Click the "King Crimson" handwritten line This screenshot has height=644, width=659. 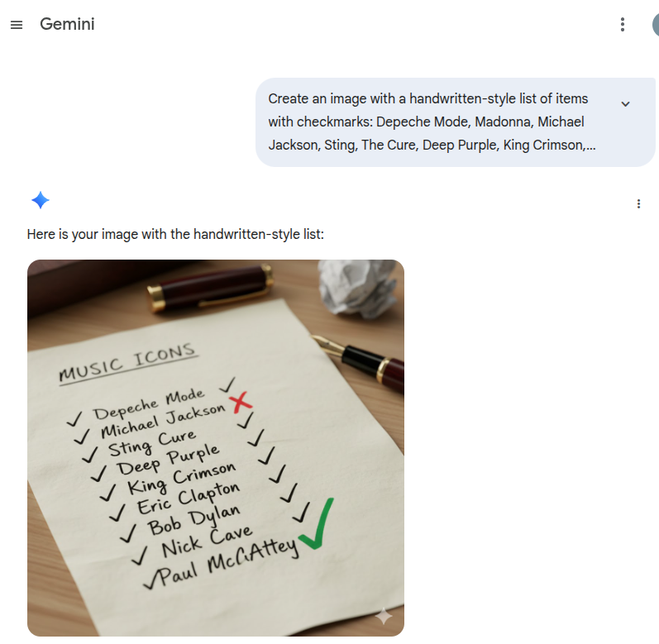point(182,478)
